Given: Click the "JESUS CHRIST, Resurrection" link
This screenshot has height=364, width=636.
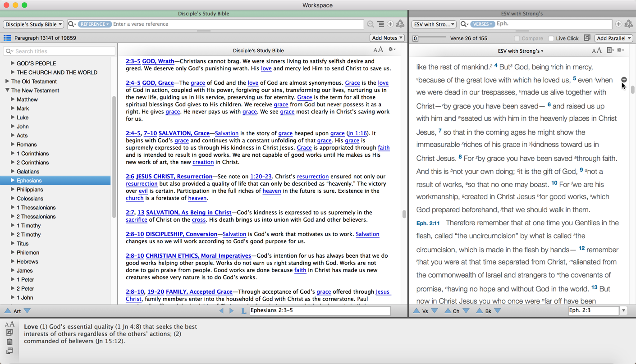Looking at the screenshot, I should pos(174,177).
